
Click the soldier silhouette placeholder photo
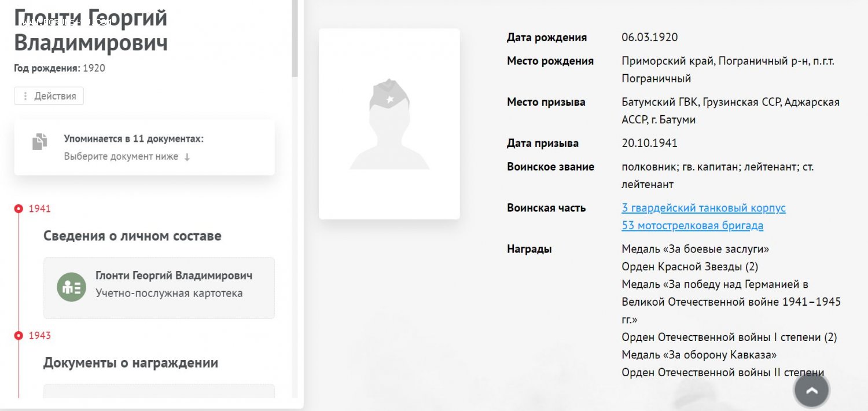389,124
